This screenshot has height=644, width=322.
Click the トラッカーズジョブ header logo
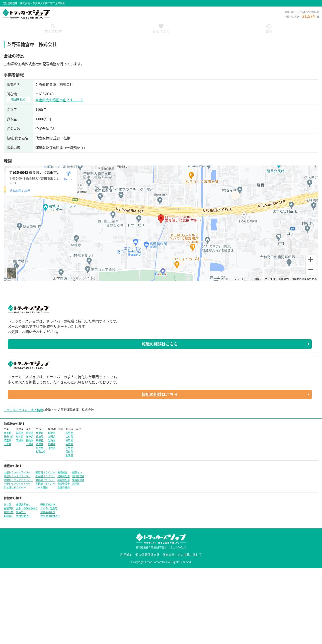coord(26,14)
